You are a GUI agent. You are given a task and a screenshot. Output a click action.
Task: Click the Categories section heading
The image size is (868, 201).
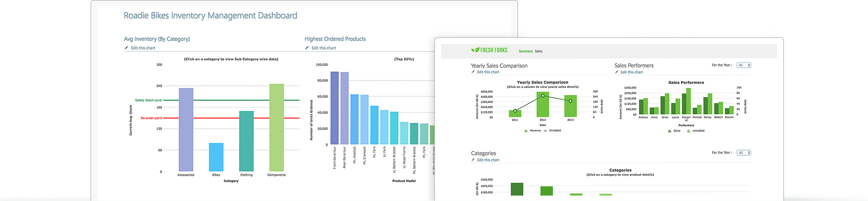click(x=483, y=153)
